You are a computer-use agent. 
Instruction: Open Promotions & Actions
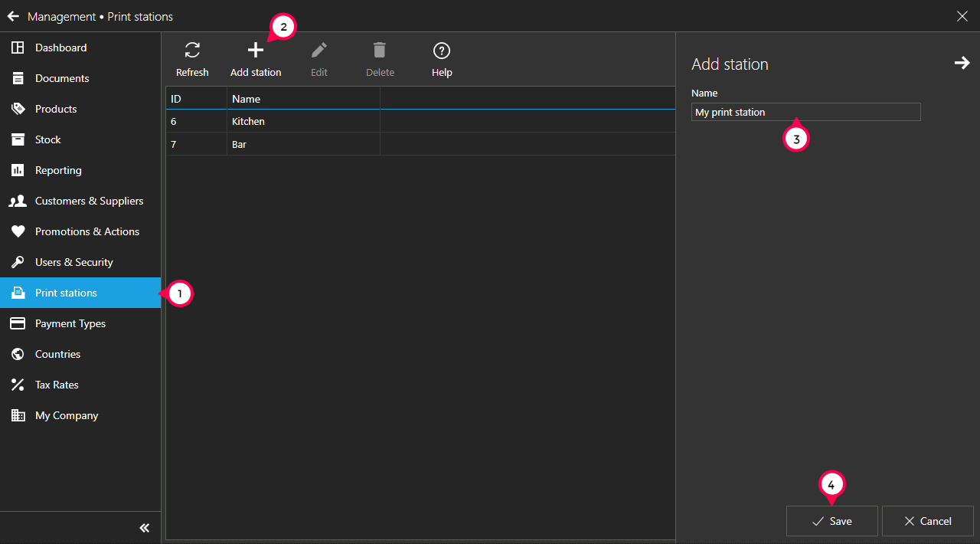coord(80,231)
